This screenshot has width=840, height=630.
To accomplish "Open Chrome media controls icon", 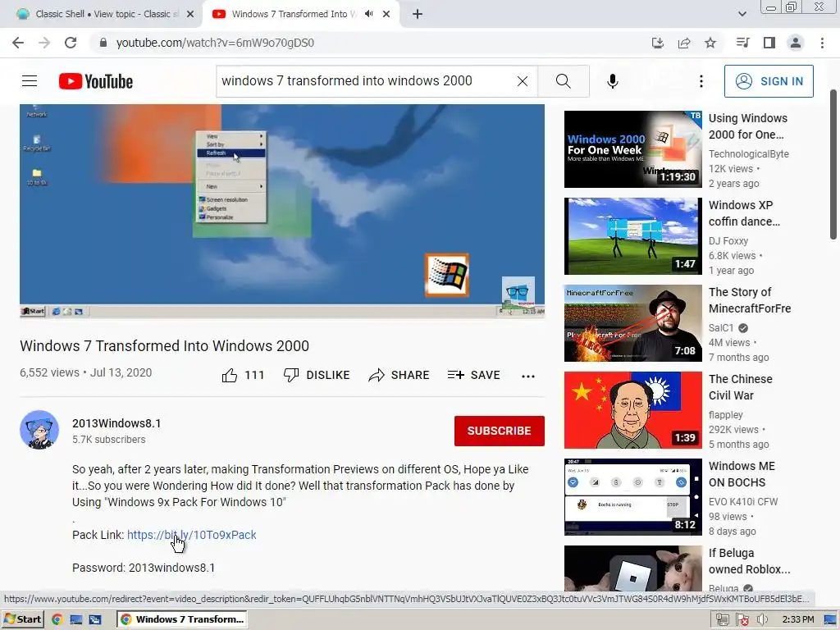I will tap(742, 43).
